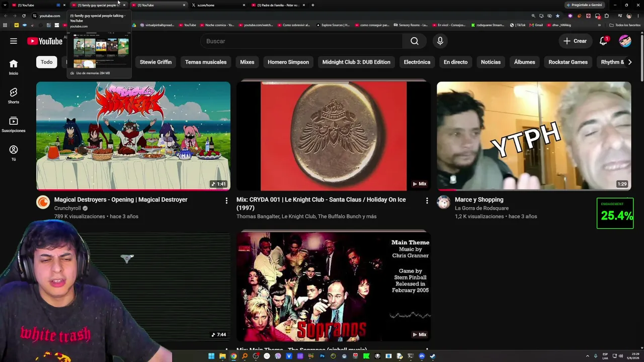
Task: Filter by Temas musicales chip
Action: click(206, 62)
